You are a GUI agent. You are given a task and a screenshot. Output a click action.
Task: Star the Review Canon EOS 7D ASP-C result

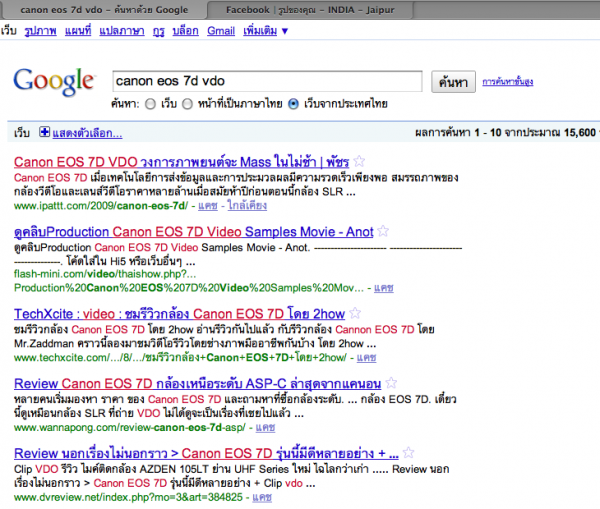391,383
